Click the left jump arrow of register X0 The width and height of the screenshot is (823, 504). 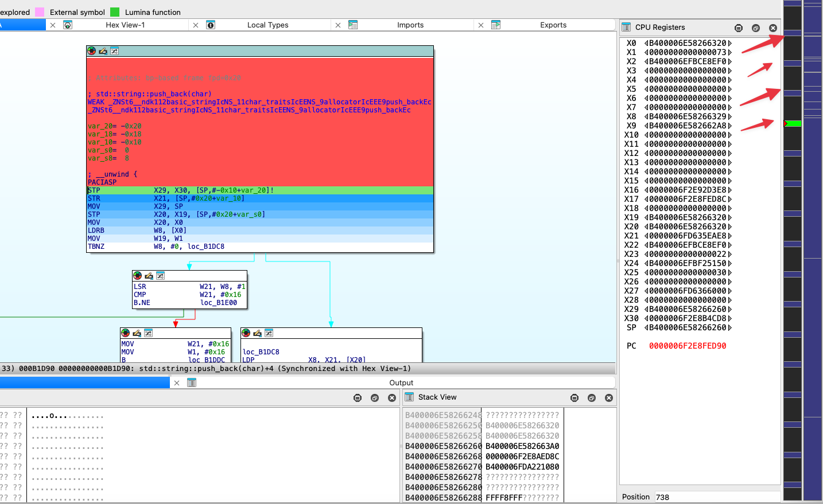646,44
